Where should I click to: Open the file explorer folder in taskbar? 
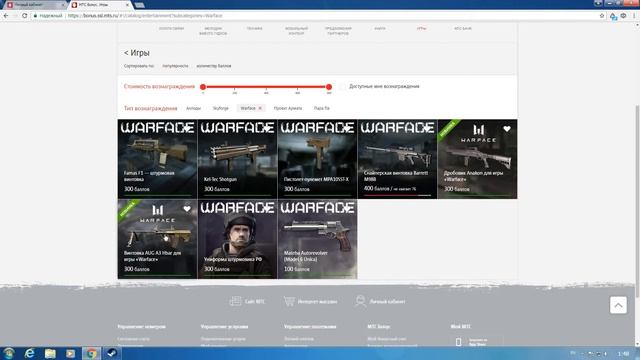[50, 353]
